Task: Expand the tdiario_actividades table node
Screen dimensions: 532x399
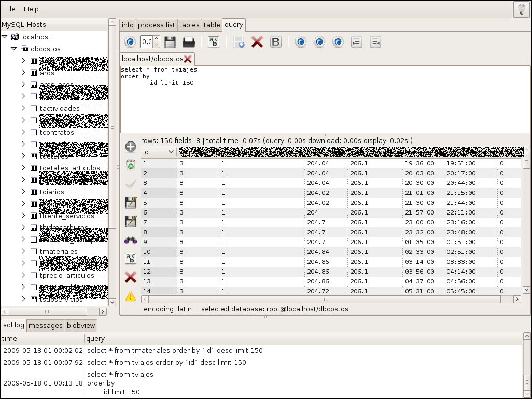Action: [23, 180]
